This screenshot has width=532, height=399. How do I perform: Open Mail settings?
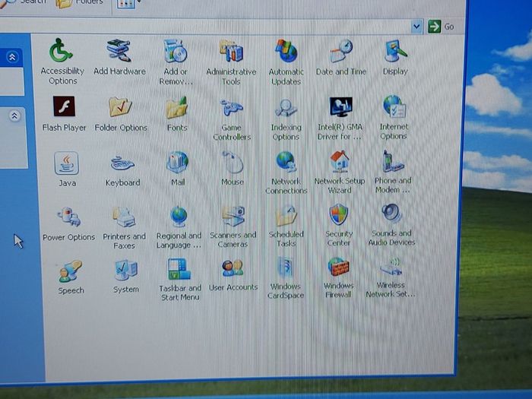(x=177, y=169)
